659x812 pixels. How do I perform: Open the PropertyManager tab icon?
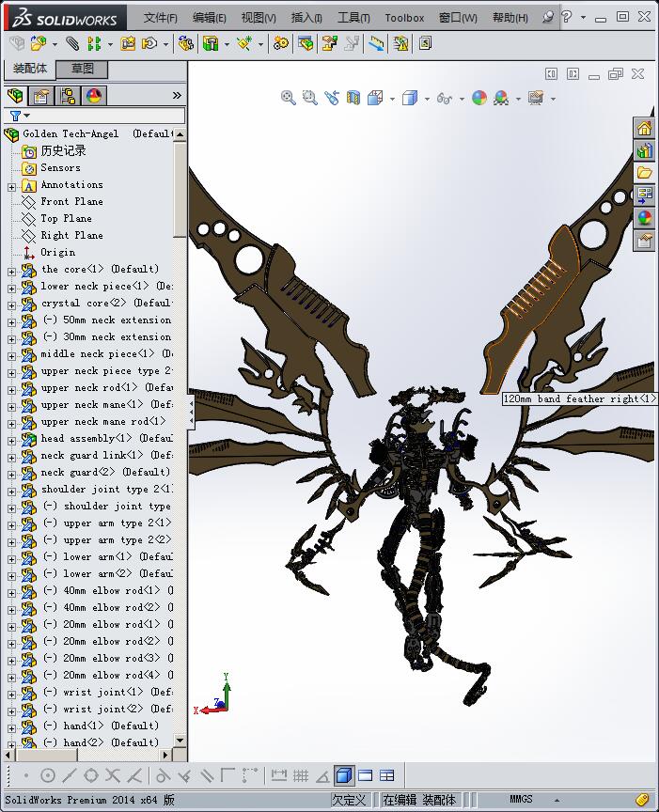pos(41,96)
